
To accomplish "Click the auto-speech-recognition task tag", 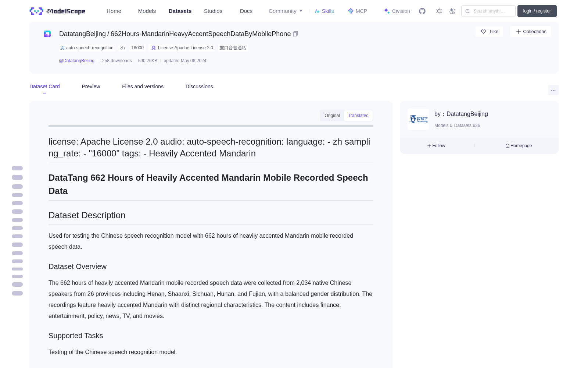I will coord(87,48).
